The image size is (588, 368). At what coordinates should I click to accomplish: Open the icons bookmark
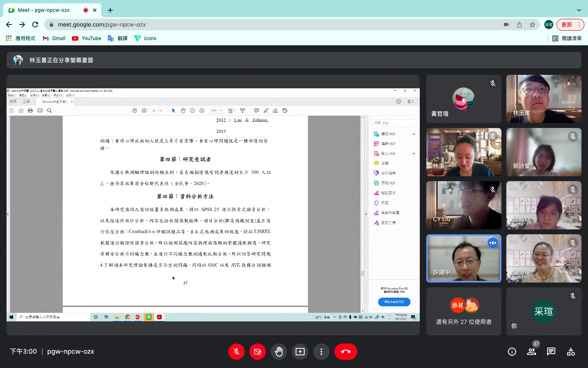click(145, 38)
